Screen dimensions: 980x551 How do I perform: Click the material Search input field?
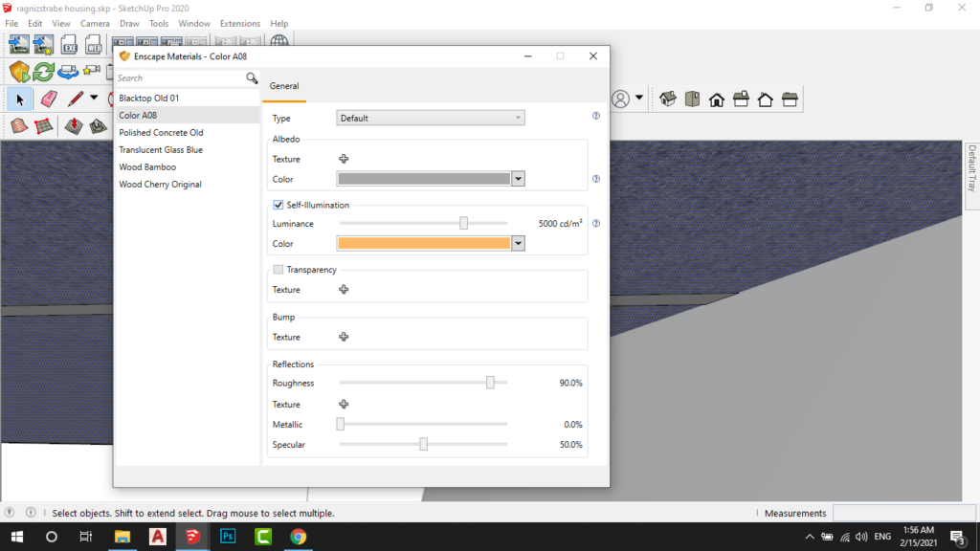click(x=180, y=78)
